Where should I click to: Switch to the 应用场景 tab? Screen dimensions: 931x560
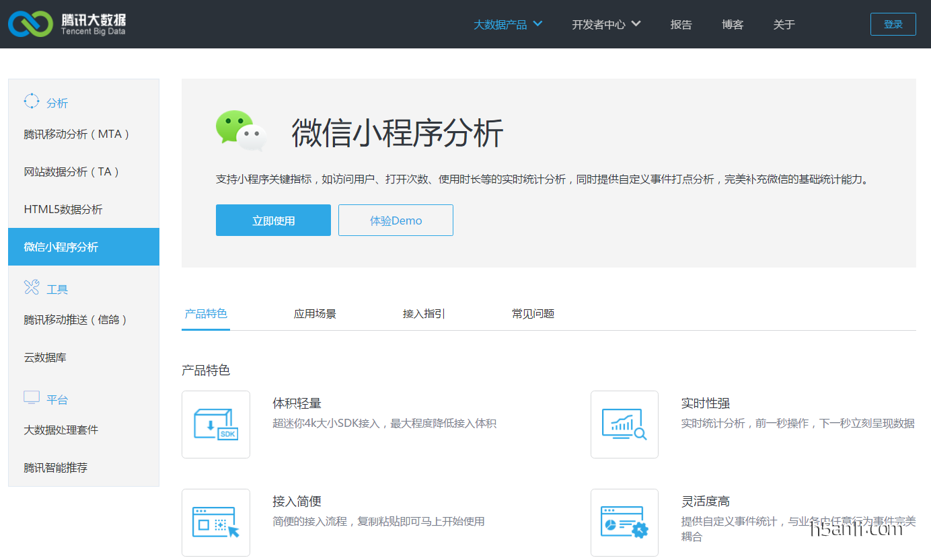coord(315,314)
